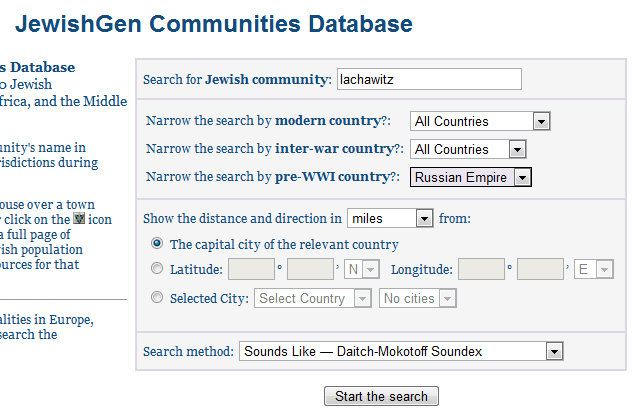Click the JewishGen Communities Database heading
The width and height of the screenshot is (639, 419).
pyautogui.click(x=214, y=24)
